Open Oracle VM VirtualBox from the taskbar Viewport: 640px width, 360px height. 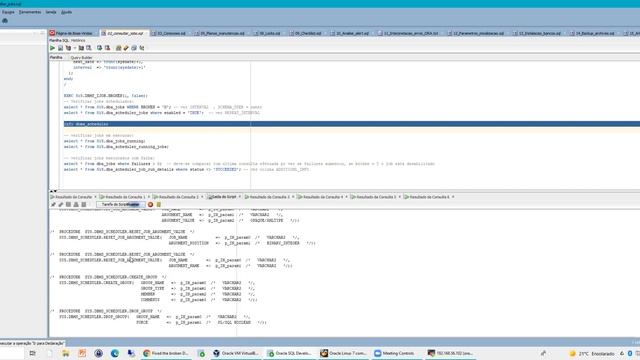pos(236,353)
